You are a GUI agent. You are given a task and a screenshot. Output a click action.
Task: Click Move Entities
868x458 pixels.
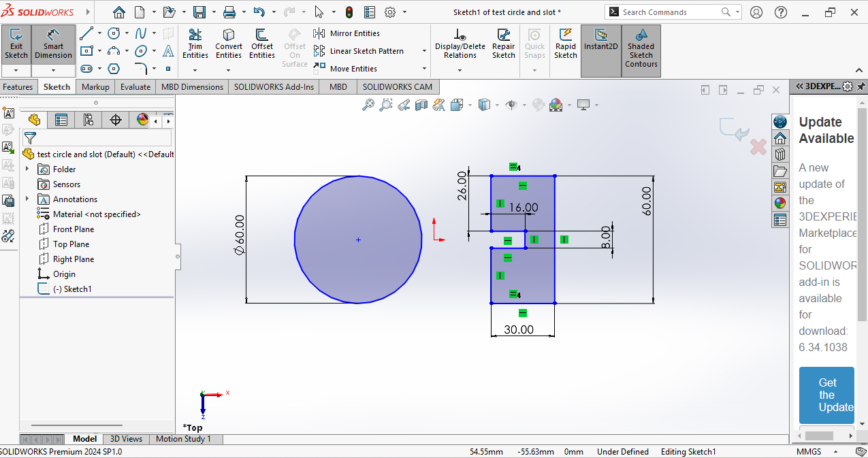345,69
